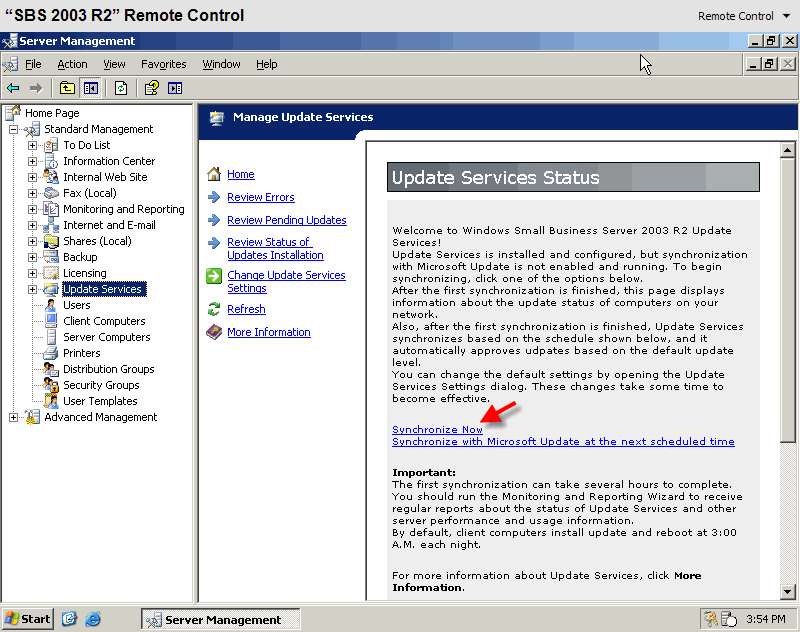Click the Forward arrow toolbar icon
The width and height of the screenshot is (800, 632).
[36, 88]
